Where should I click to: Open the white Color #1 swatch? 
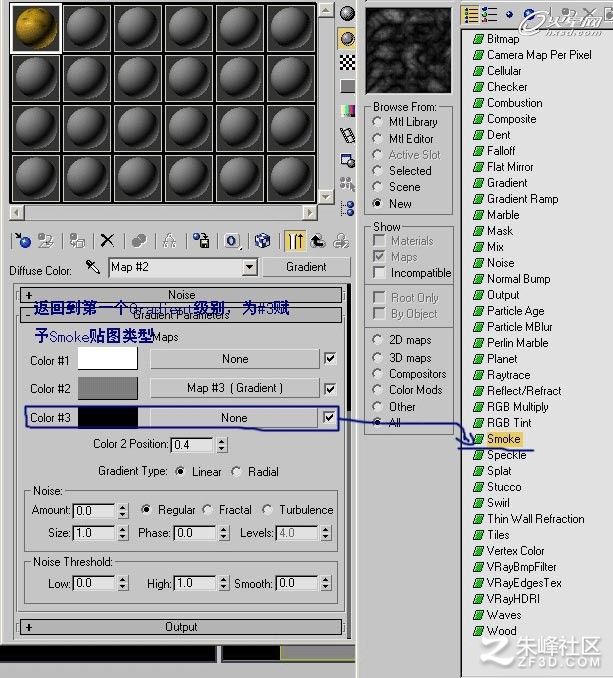point(108,359)
